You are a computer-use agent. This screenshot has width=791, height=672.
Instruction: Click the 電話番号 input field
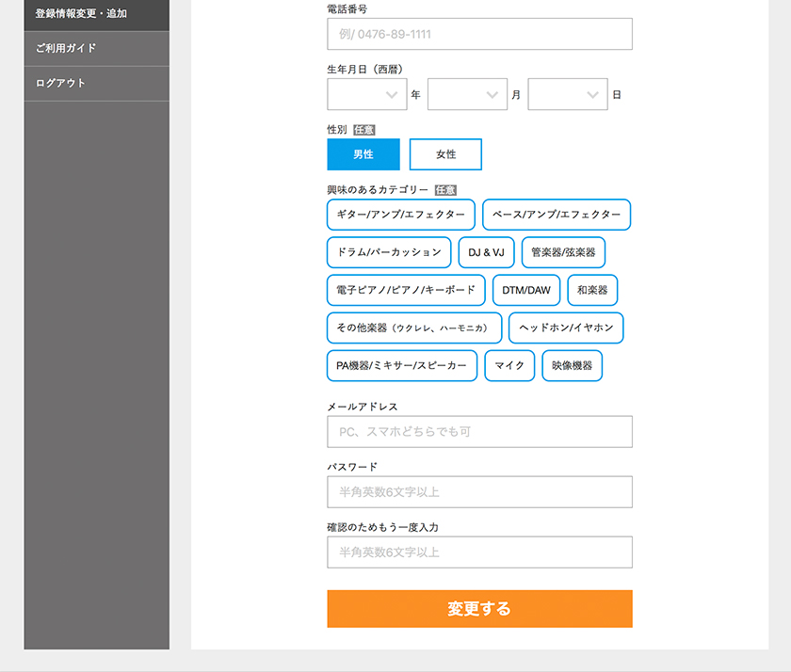coord(479,34)
